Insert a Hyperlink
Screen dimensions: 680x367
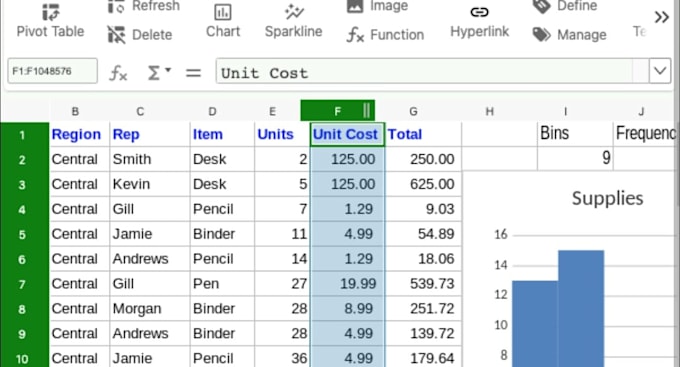[x=479, y=21]
